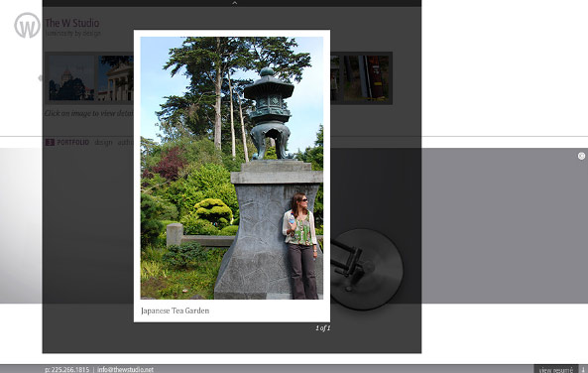
Task: Open the domed building thumbnail
Action: 71,78
